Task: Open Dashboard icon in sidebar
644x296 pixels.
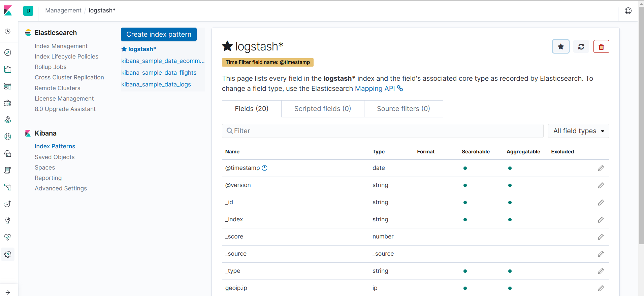Action: [x=8, y=86]
